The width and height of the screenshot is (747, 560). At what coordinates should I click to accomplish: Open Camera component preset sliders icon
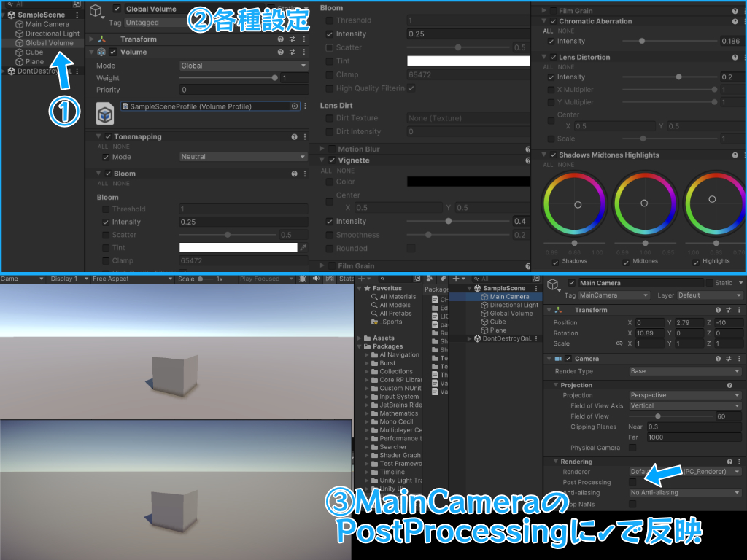[x=729, y=359]
